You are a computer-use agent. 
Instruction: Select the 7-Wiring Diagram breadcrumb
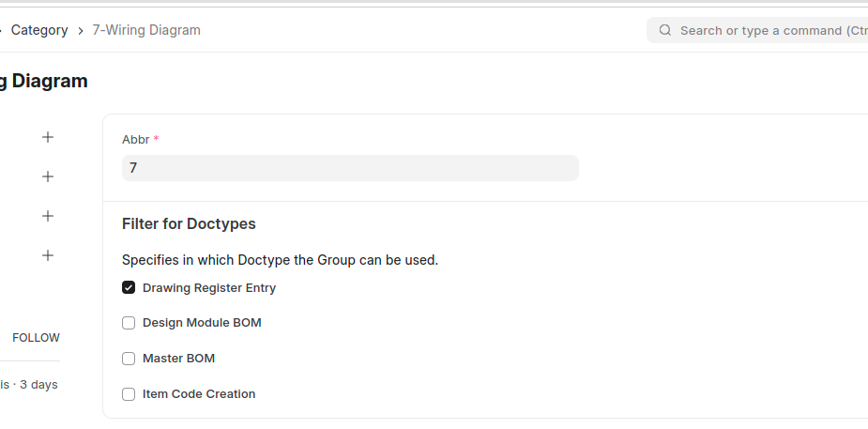point(146,30)
